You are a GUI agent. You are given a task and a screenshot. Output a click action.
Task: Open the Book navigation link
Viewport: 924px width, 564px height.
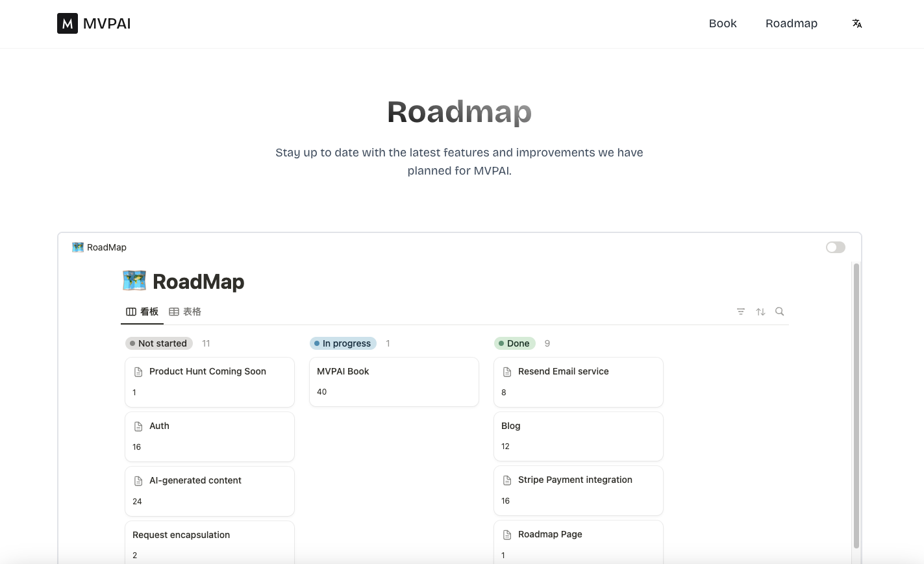(723, 23)
